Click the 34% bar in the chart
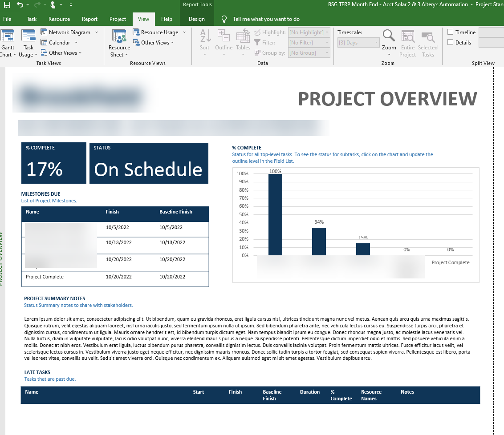 (319, 242)
